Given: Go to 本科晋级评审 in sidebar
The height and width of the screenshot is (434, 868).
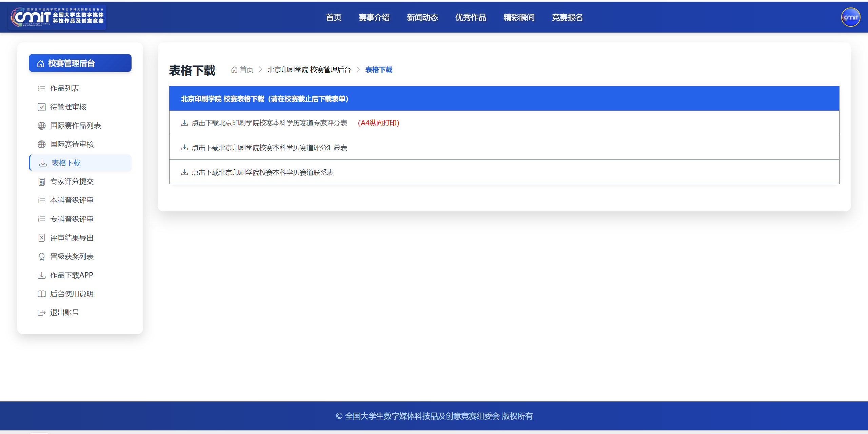Looking at the screenshot, I should 80,200.
